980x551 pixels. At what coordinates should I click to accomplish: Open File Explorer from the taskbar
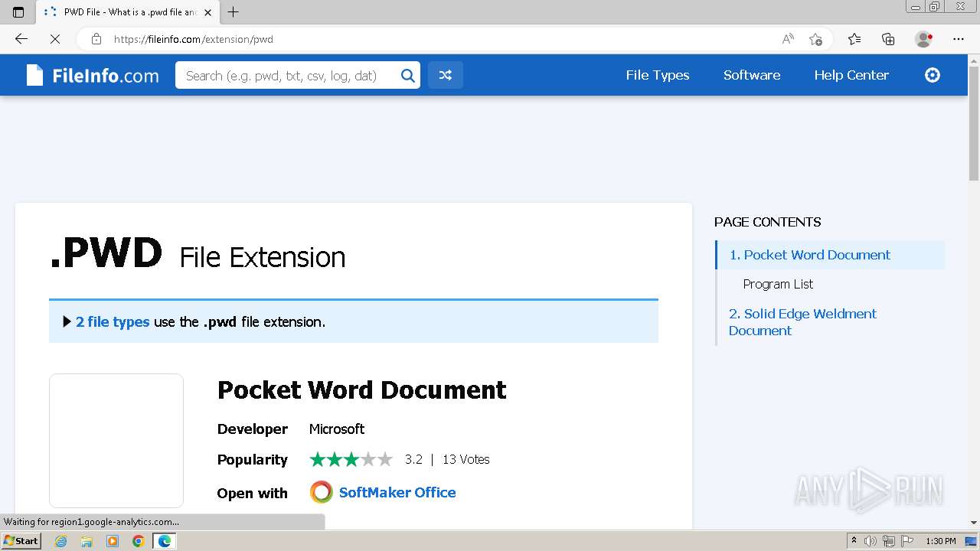coord(87,541)
